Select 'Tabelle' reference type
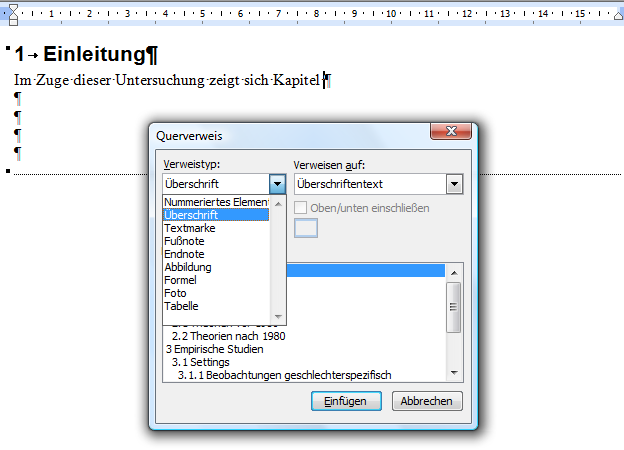 tap(216, 306)
